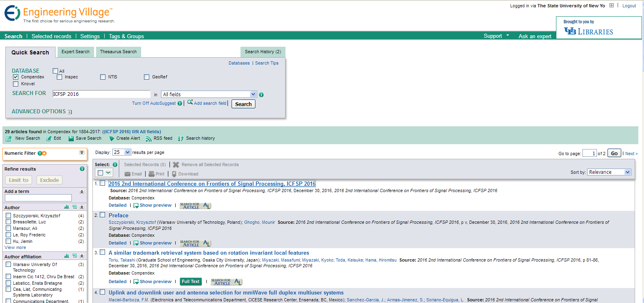Click the Logout link
644x303 pixels.
(x=629, y=6)
